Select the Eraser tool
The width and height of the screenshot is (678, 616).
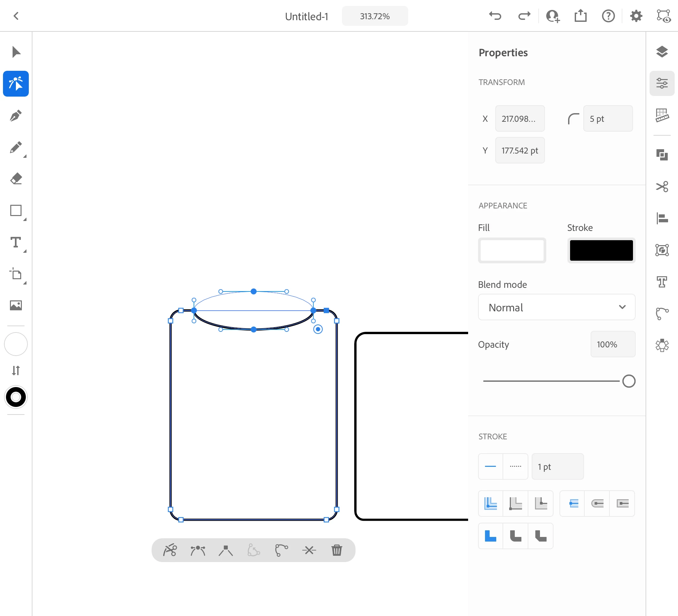16,178
